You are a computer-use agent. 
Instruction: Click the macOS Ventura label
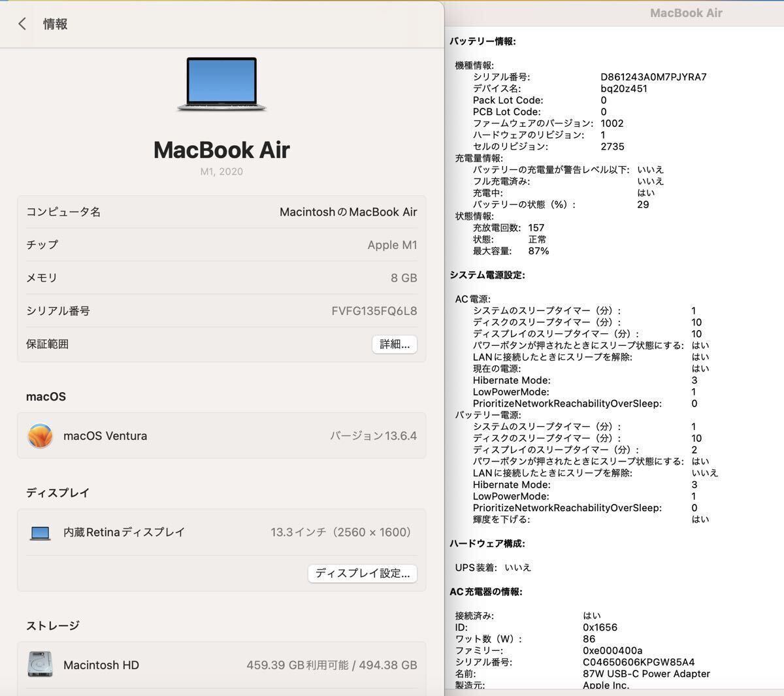(x=105, y=436)
